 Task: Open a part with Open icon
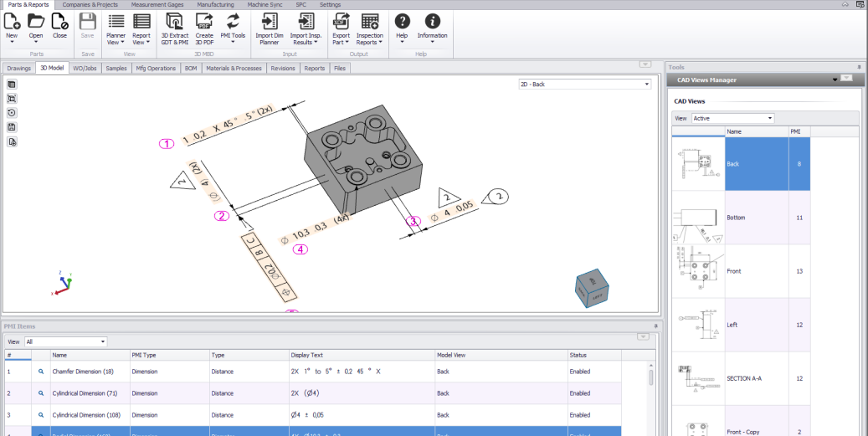coord(36,21)
